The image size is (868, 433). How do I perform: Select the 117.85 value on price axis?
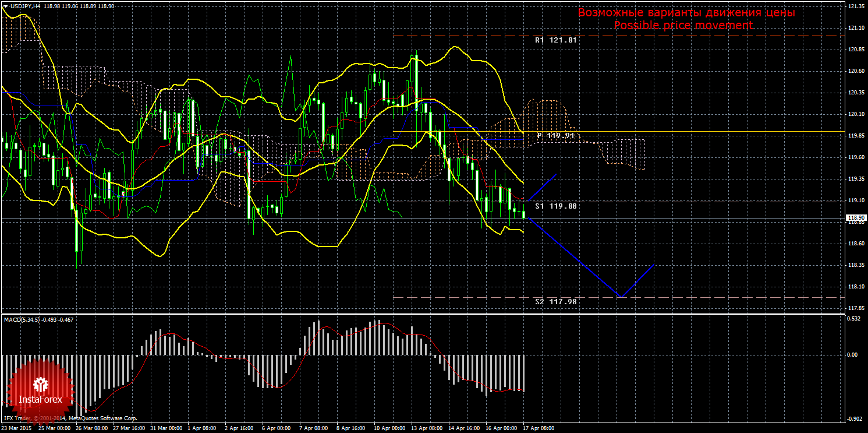(x=855, y=308)
